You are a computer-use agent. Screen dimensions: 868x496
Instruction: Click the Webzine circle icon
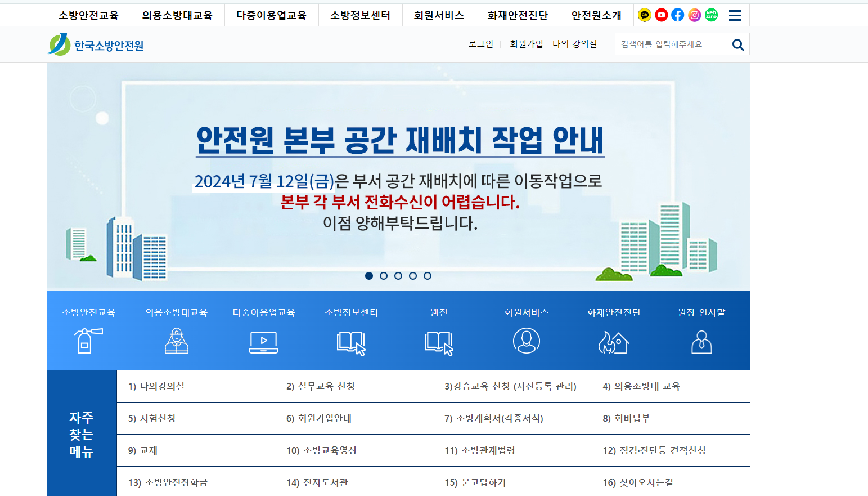coord(711,15)
